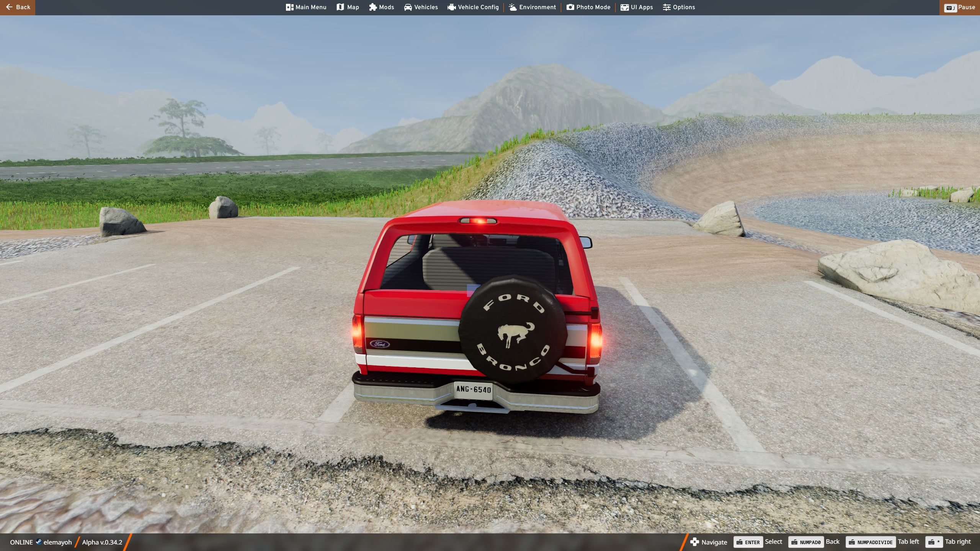Open the Vehicles car icon
Screen dimensions: 980x551
(x=408, y=7)
